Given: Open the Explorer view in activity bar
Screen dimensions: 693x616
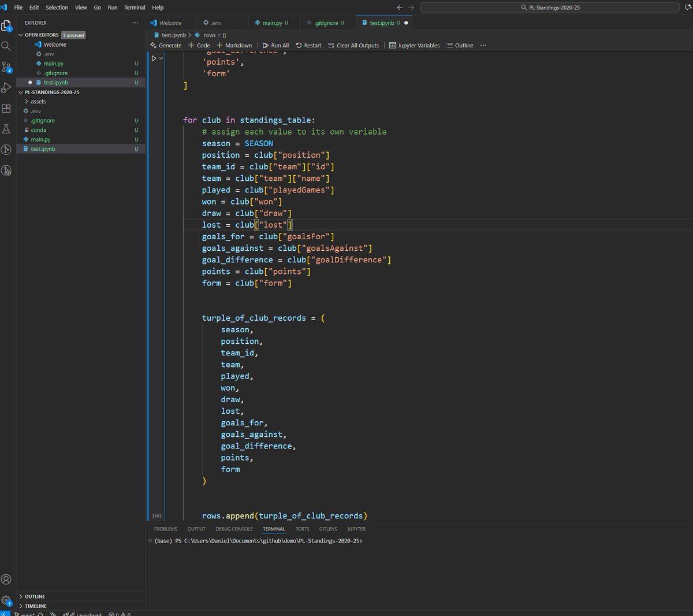Looking at the screenshot, I should [6, 25].
